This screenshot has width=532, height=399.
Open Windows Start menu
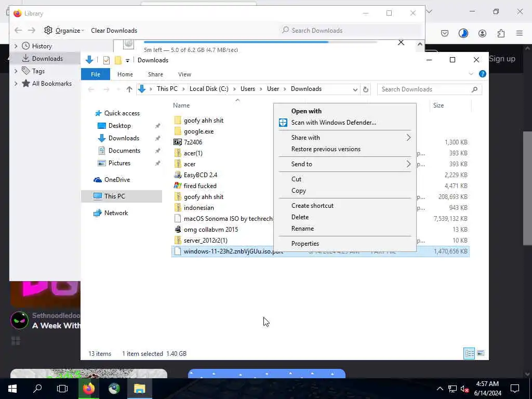point(12,389)
